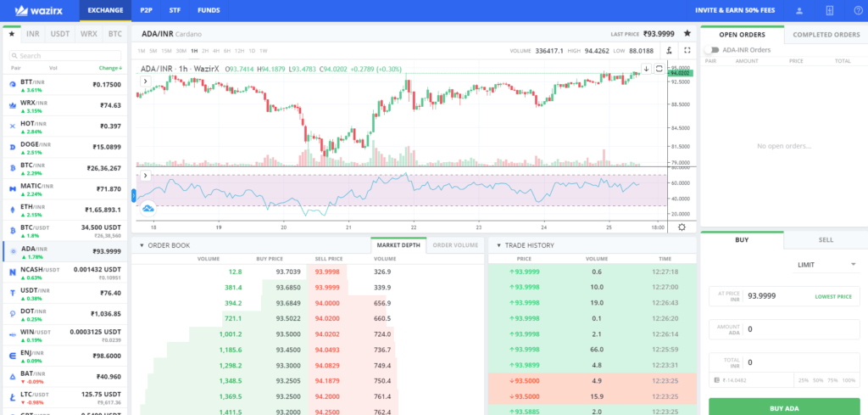Viewport: 868px width, 415px height.
Task: Click the wallet balance icon in buy form
Action: coord(716,381)
